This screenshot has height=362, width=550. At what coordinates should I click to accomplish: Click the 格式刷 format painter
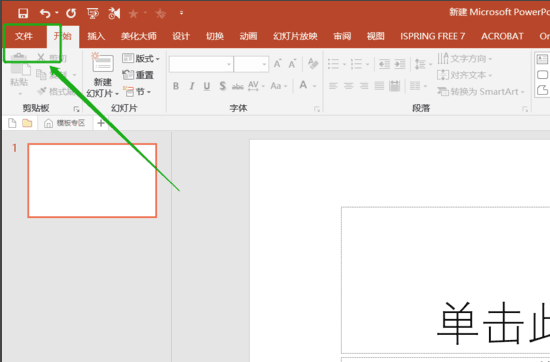tap(56, 92)
